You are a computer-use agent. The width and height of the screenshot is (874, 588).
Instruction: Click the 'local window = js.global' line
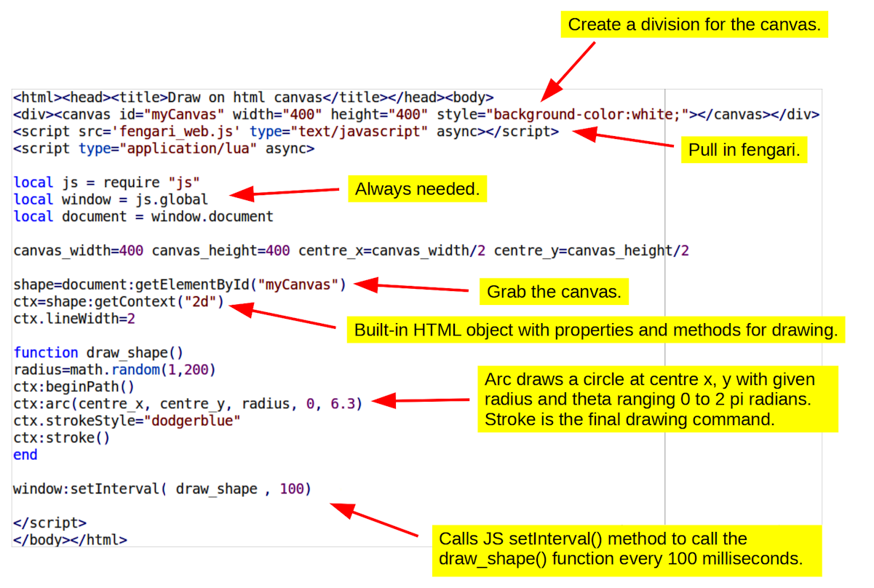(111, 199)
